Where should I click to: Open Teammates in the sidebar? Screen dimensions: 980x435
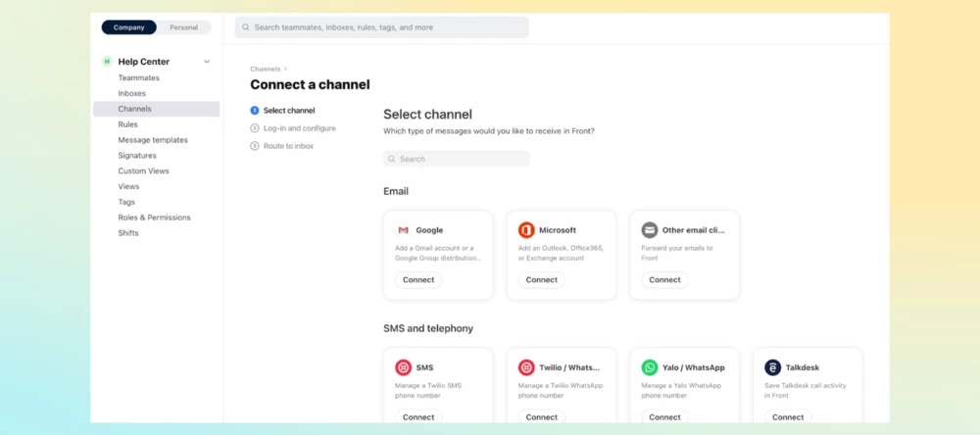coord(139,78)
